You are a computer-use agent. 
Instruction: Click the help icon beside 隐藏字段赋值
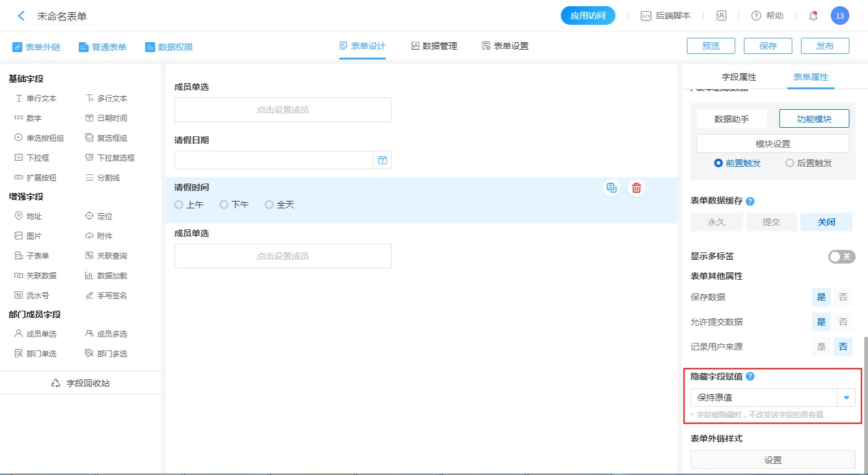click(x=750, y=376)
